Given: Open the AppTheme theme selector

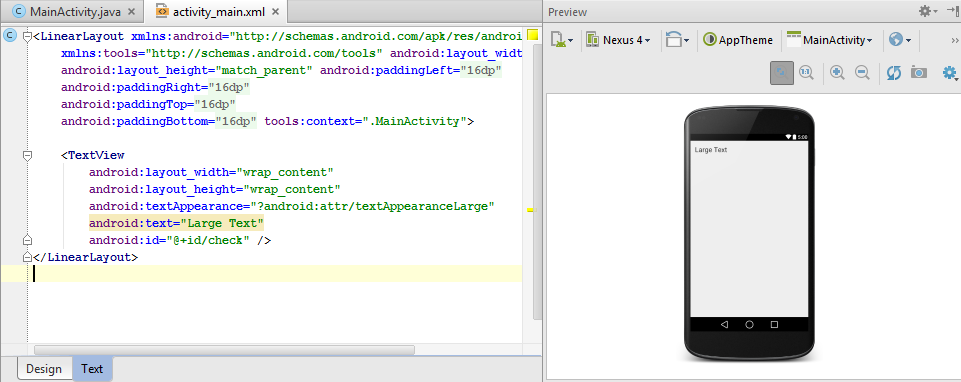Looking at the screenshot, I should [x=738, y=40].
